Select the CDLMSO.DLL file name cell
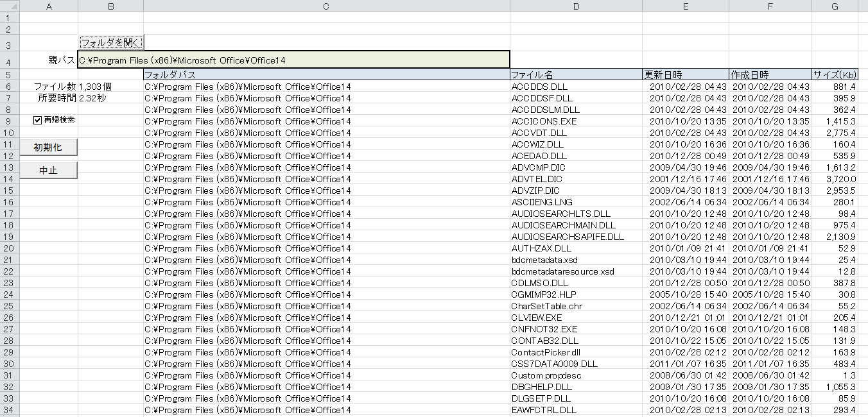Viewport: 868px width, 417px height. point(576,282)
